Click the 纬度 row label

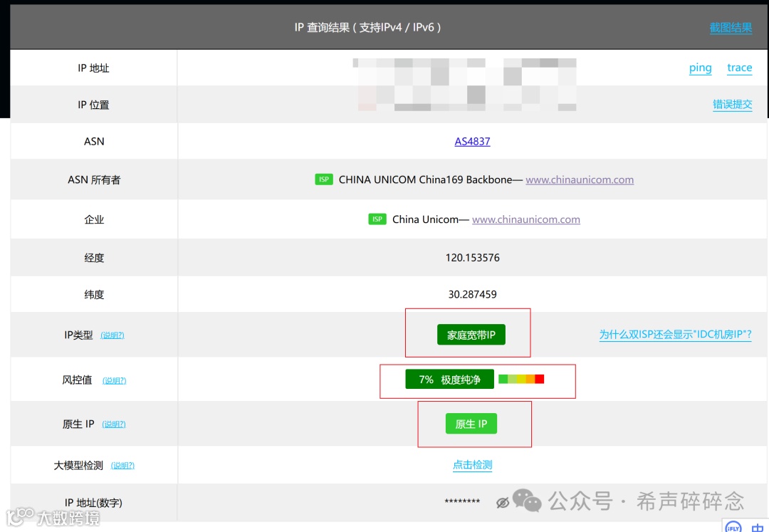pos(94,295)
